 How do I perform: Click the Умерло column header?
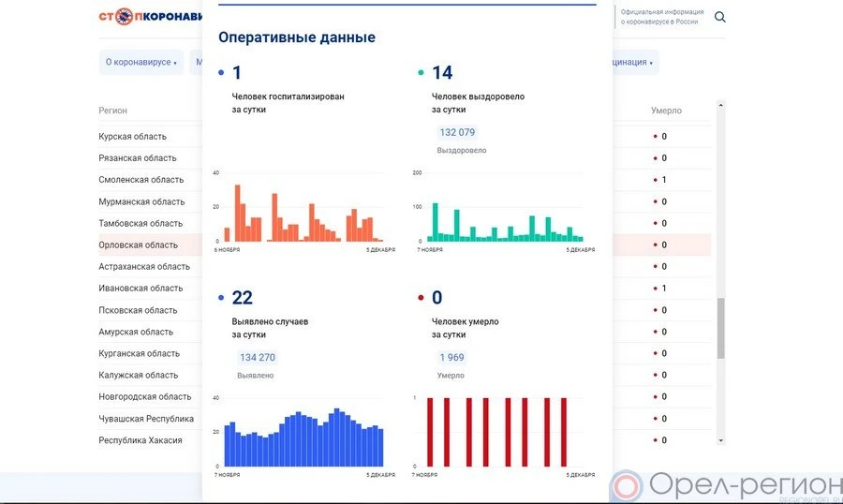(x=666, y=111)
